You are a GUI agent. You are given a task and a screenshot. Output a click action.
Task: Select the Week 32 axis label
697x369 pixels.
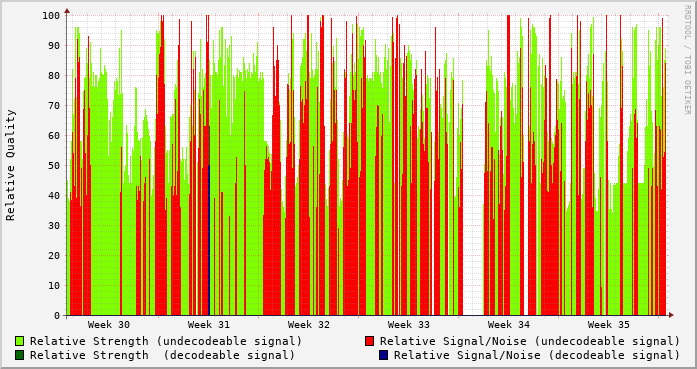coord(309,325)
